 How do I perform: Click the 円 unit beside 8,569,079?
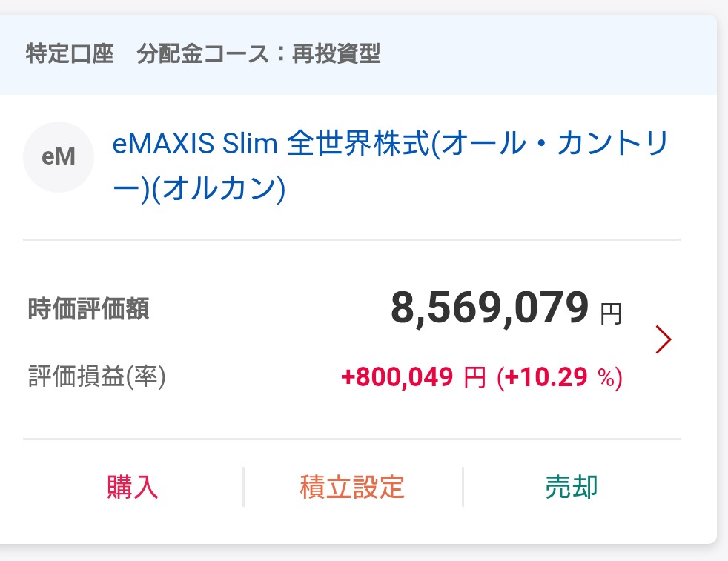[x=611, y=314]
